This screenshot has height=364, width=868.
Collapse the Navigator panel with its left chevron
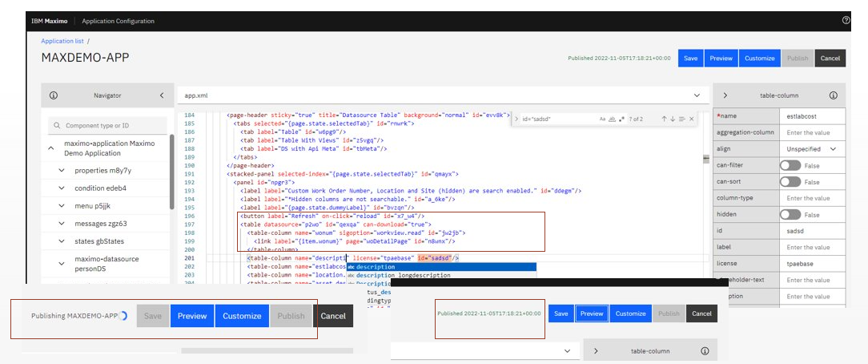(x=162, y=95)
